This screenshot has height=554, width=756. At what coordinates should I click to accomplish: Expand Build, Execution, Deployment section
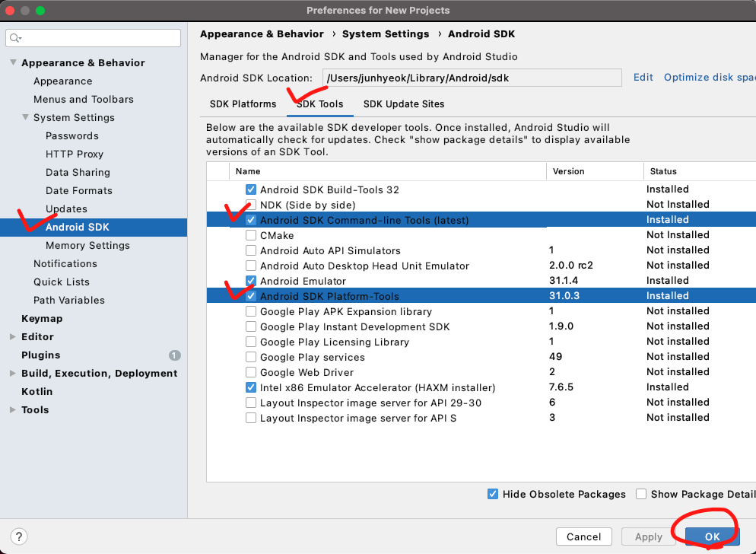[13, 373]
